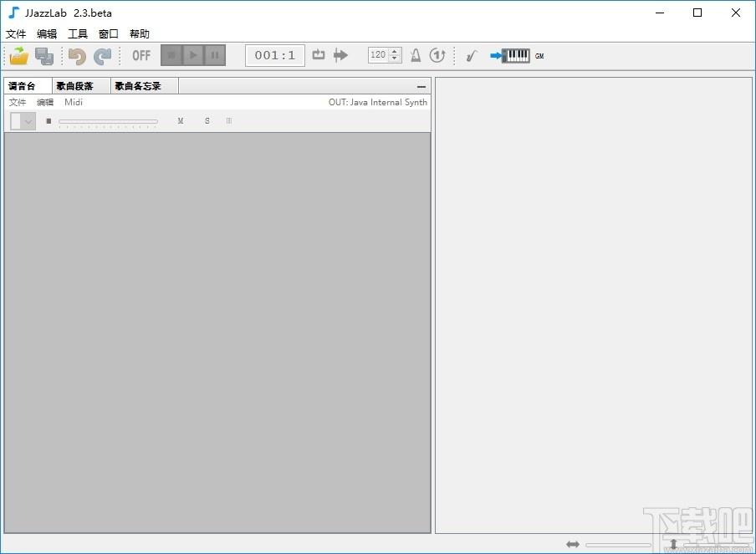Open a song file with the folder icon
The height and width of the screenshot is (554, 756).
(x=19, y=56)
